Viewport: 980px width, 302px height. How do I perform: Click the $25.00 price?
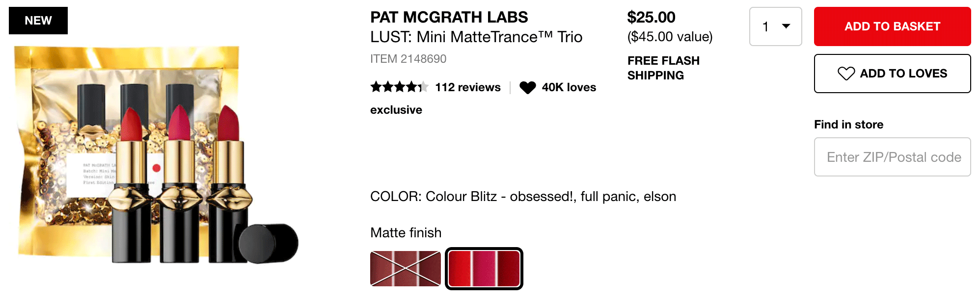tap(651, 17)
